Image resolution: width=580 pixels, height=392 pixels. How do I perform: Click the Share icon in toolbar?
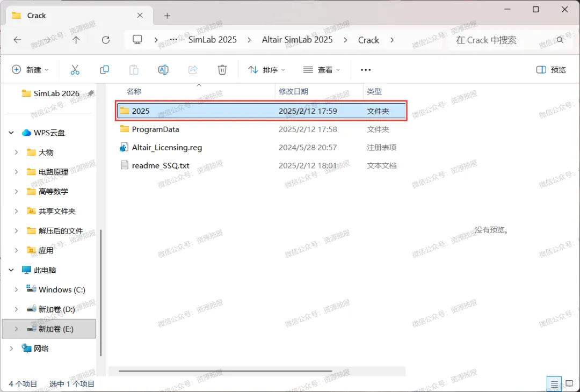pyautogui.click(x=193, y=69)
